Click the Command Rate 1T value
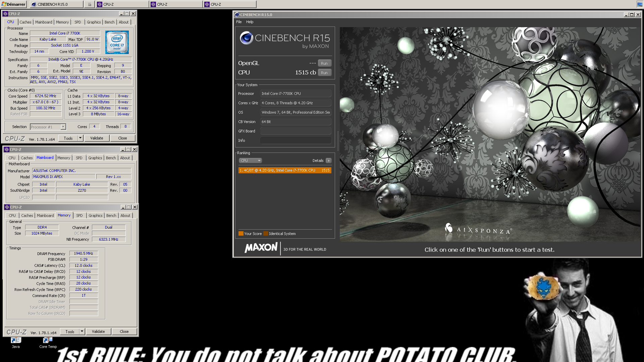This screenshot has width=644, height=362. [84, 296]
